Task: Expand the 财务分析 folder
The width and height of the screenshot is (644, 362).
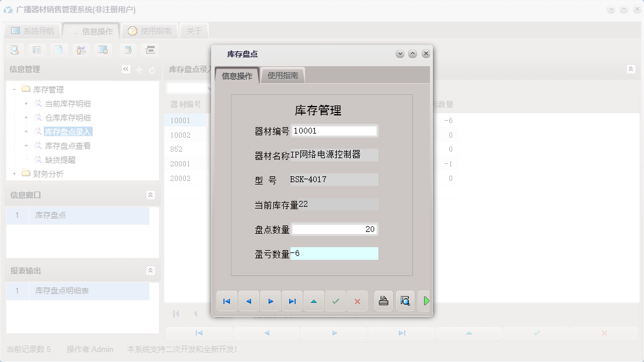Action: [x=14, y=174]
